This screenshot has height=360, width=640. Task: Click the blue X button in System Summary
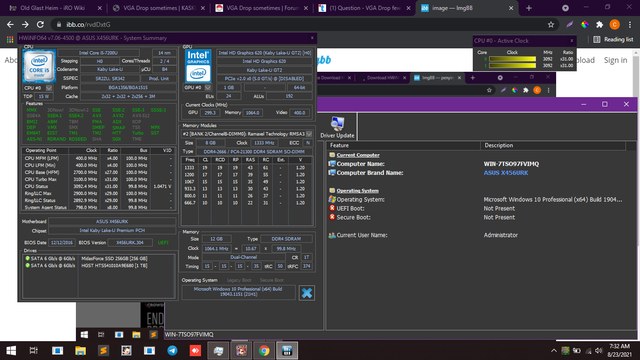point(307,293)
